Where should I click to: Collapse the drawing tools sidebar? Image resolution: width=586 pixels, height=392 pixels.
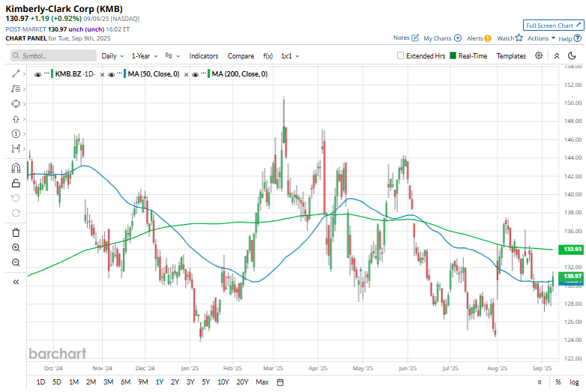(x=16, y=282)
